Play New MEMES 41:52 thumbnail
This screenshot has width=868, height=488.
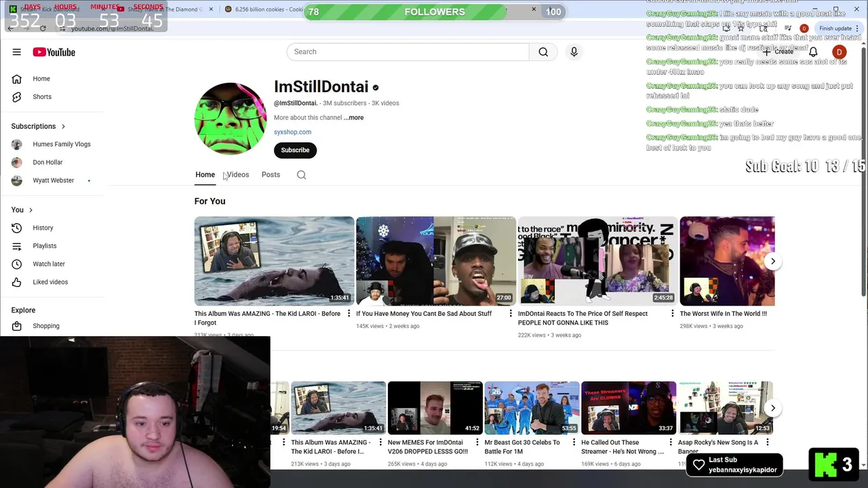(x=435, y=408)
